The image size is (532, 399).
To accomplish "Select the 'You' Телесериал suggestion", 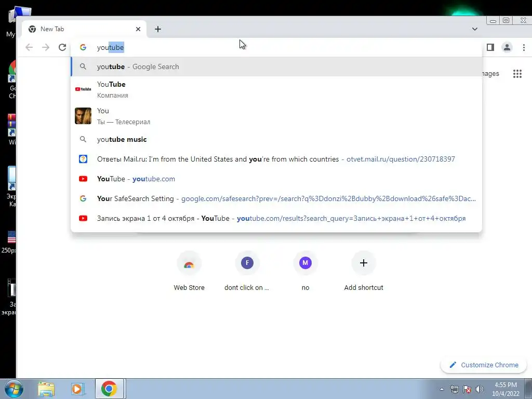I will pos(276,116).
